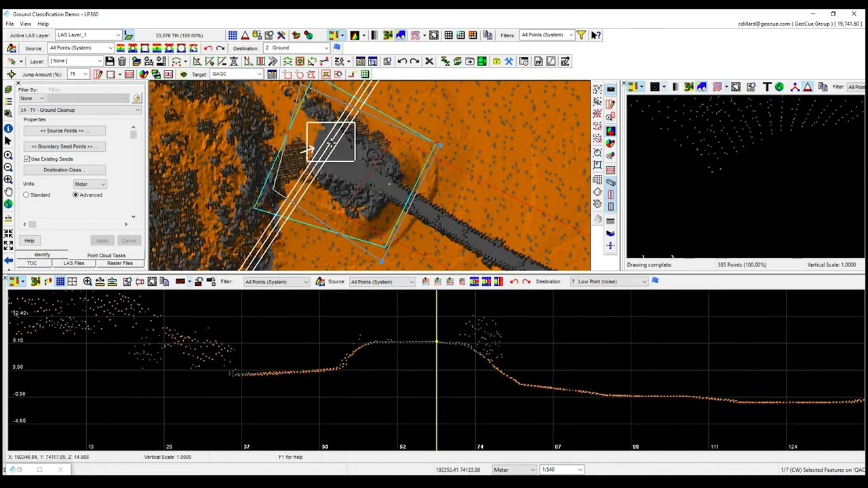
Task: Click the zoom in magnifier in profile toolbar
Action: tap(87, 282)
